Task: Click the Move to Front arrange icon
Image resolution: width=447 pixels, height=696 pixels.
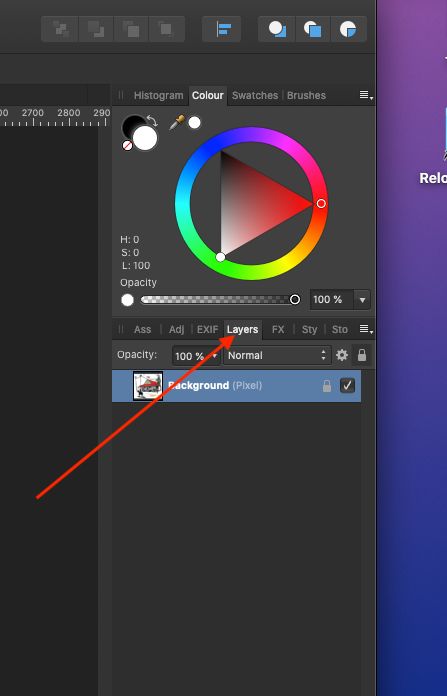Action: pos(166,29)
